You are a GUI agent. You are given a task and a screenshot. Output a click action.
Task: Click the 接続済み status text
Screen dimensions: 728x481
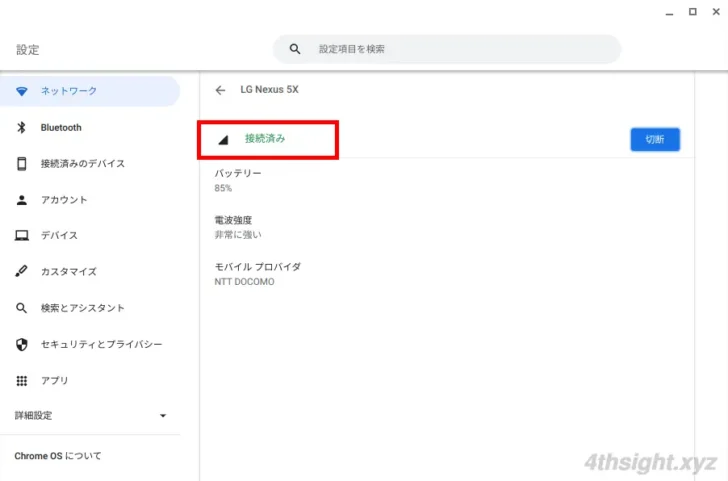(265, 138)
